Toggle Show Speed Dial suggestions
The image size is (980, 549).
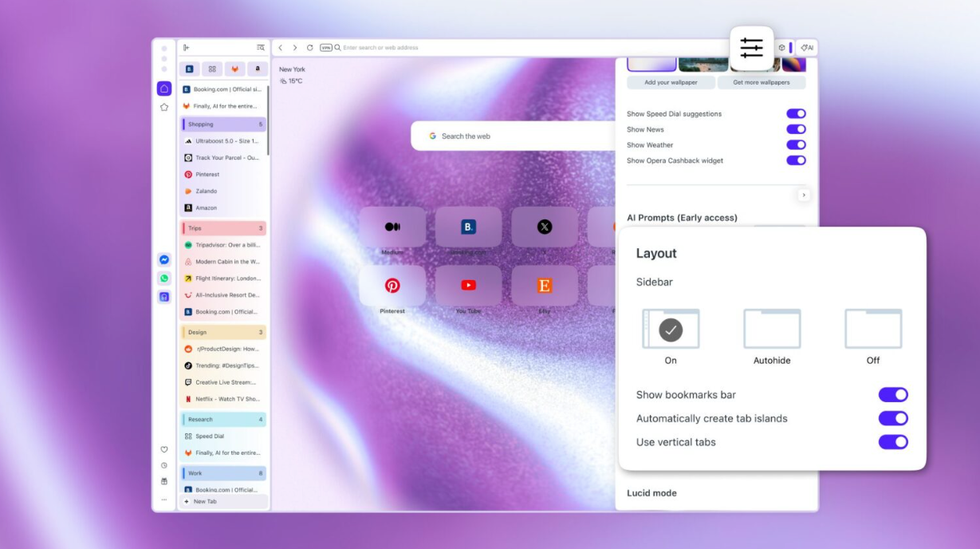pyautogui.click(x=796, y=114)
